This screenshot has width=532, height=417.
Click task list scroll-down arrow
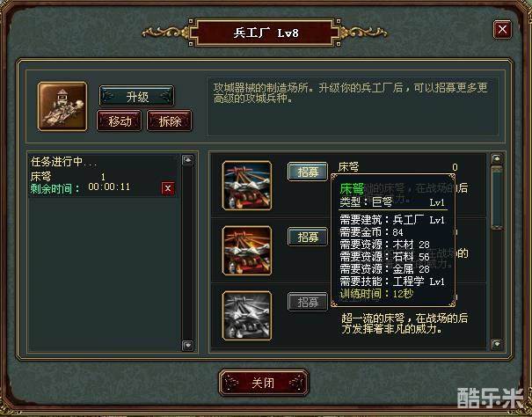point(187,346)
